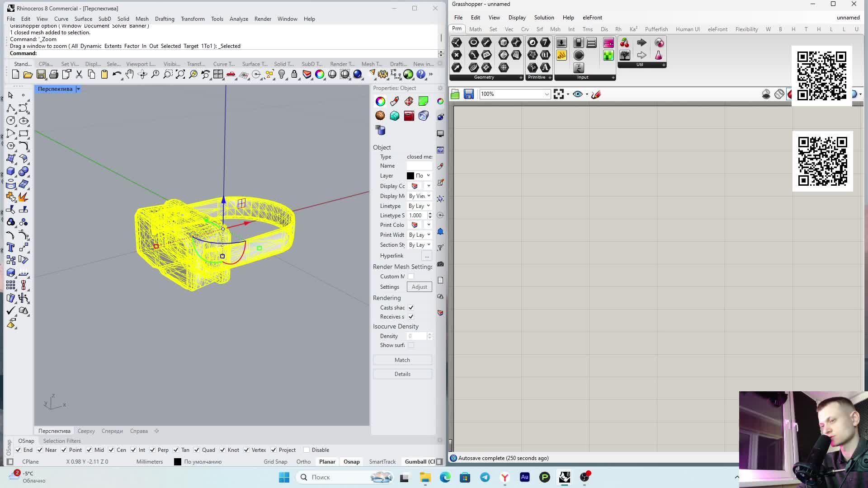Click the Save icon in Rhino toolbar

click(x=41, y=75)
